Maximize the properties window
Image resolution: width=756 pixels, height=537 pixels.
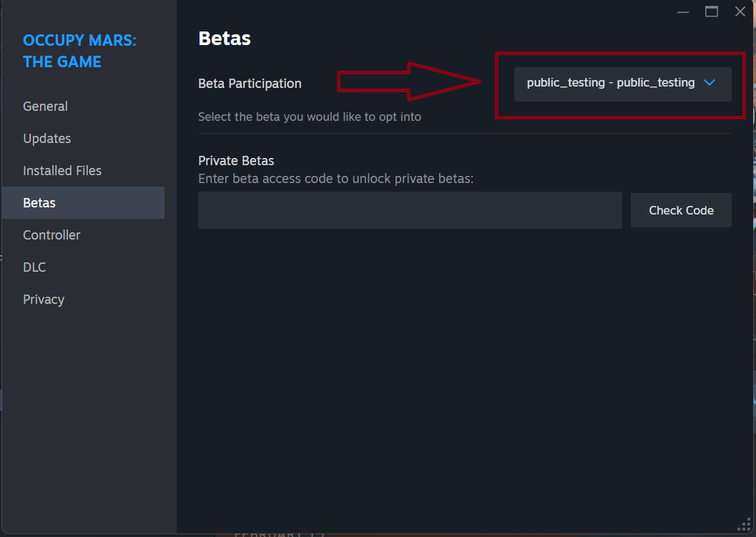tap(712, 11)
